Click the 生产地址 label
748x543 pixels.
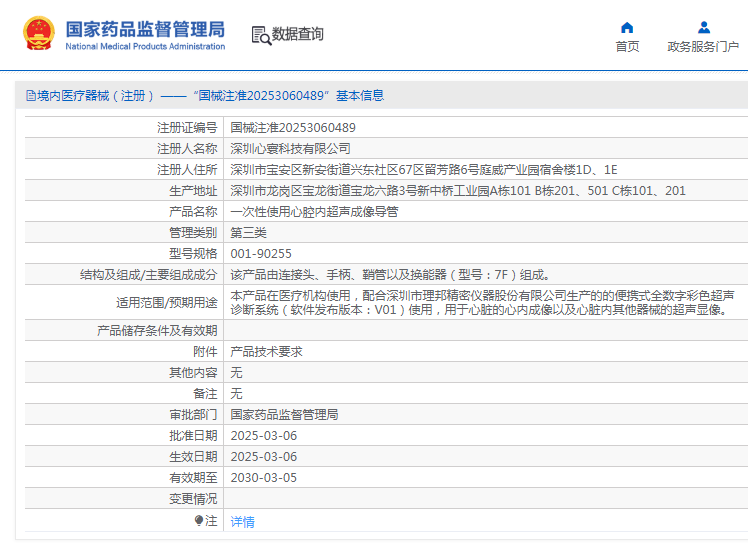click(193, 190)
